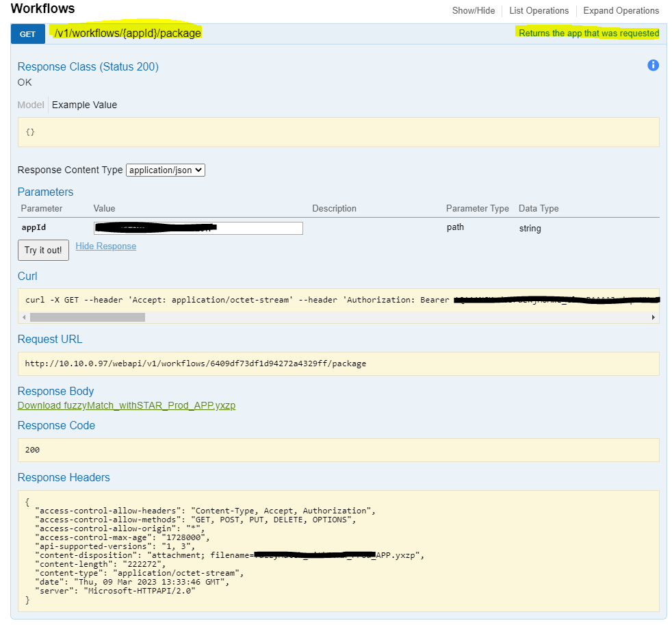Screen dimensions: 672x625
Task: Click the Hide Response link
Action: click(x=105, y=246)
